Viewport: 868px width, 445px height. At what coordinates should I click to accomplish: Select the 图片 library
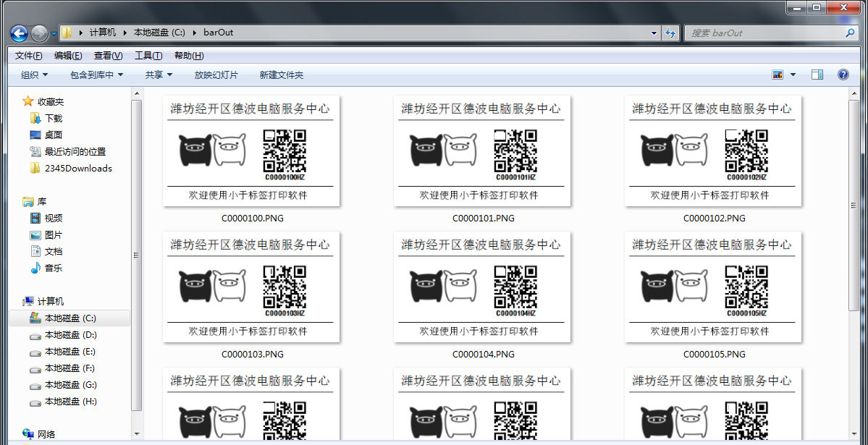click(54, 234)
